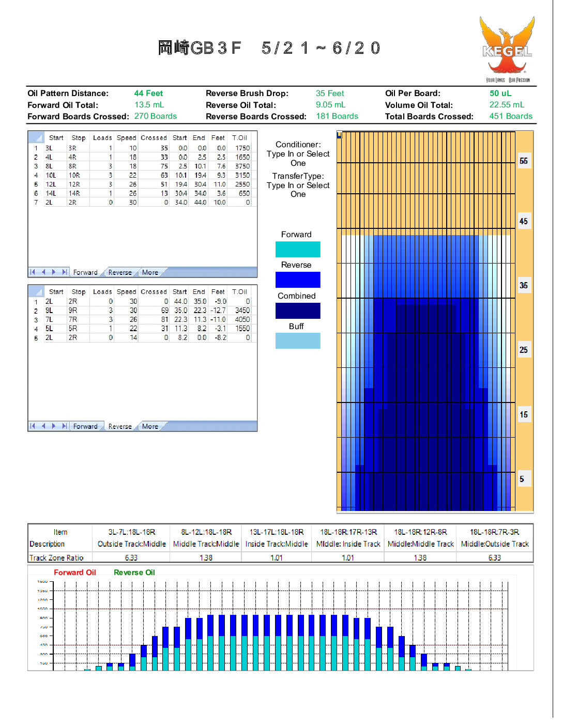This screenshot has width=563, height=728.
Task: Click the '9.05 mL' reverse oil total
Action: coord(331,105)
